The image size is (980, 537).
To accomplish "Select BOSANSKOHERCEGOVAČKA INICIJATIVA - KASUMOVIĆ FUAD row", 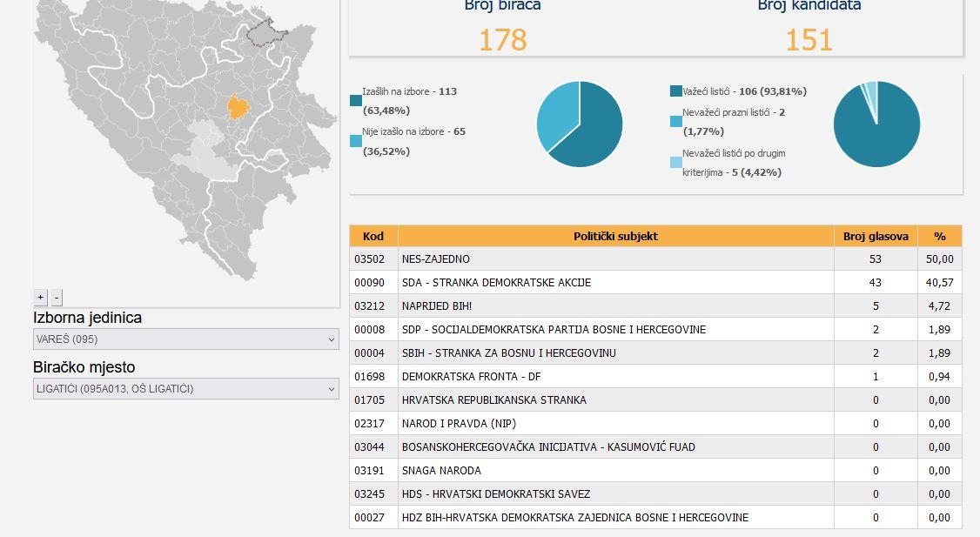I will [655, 447].
